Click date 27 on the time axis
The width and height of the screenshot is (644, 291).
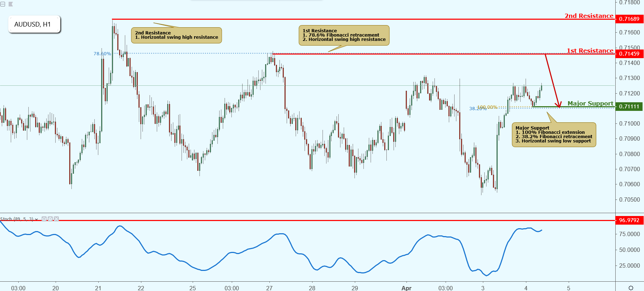tap(269, 288)
